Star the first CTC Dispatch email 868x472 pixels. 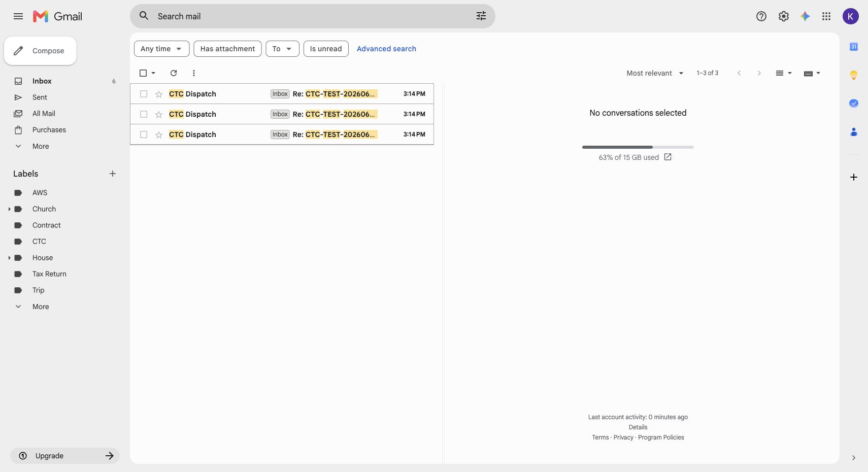tap(159, 94)
